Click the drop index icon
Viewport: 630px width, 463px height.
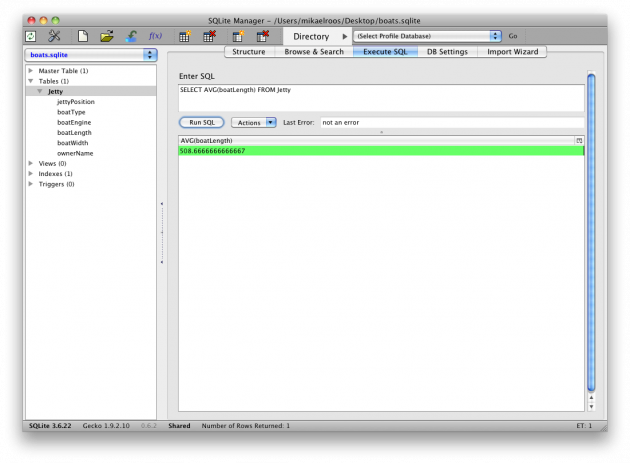tap(262, 36)
